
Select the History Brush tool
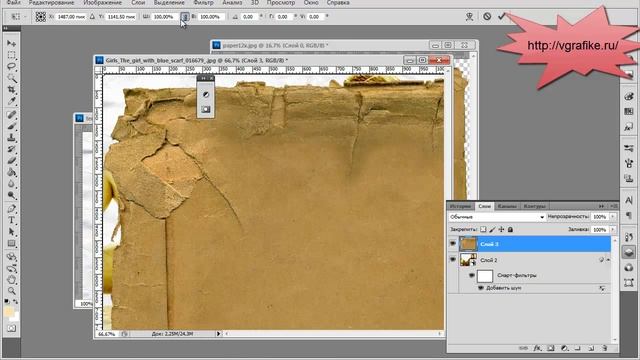(11, 149)
